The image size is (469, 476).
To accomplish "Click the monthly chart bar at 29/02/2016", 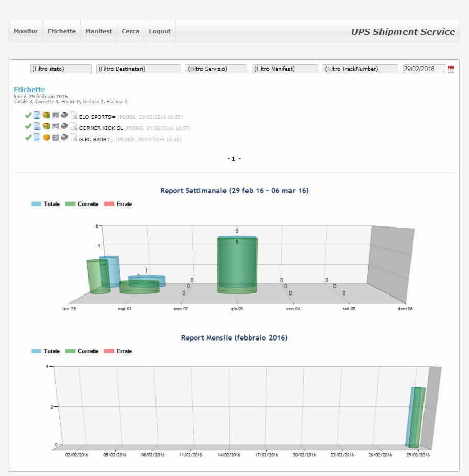I will click(415, 417).
